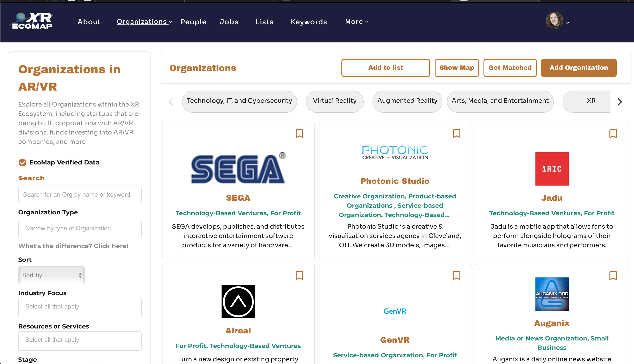
Task: Open the Jadu title link
Action: tap(552, 198)
